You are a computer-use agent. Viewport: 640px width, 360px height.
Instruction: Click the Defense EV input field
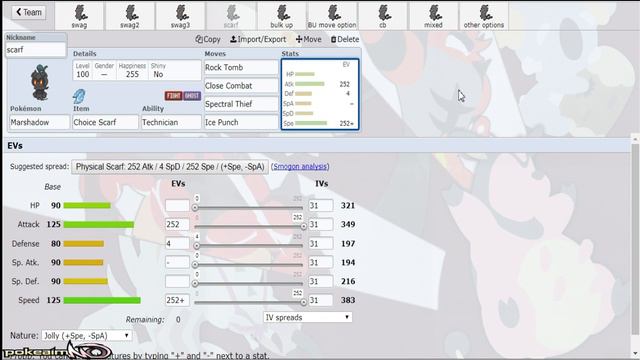pos(177,243)
